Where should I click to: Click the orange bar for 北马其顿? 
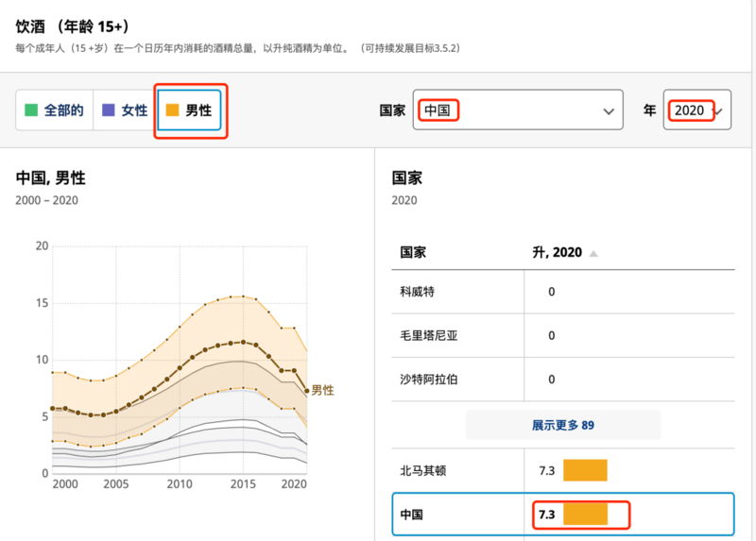[x=584, y=469]
